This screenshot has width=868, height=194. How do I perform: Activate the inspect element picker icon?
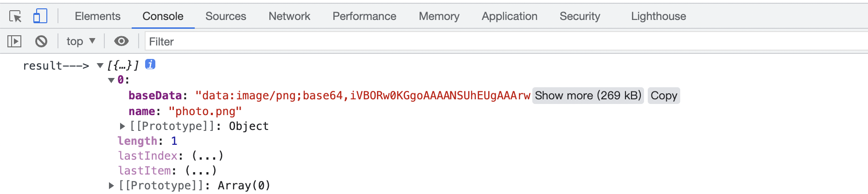click(15, 17)
